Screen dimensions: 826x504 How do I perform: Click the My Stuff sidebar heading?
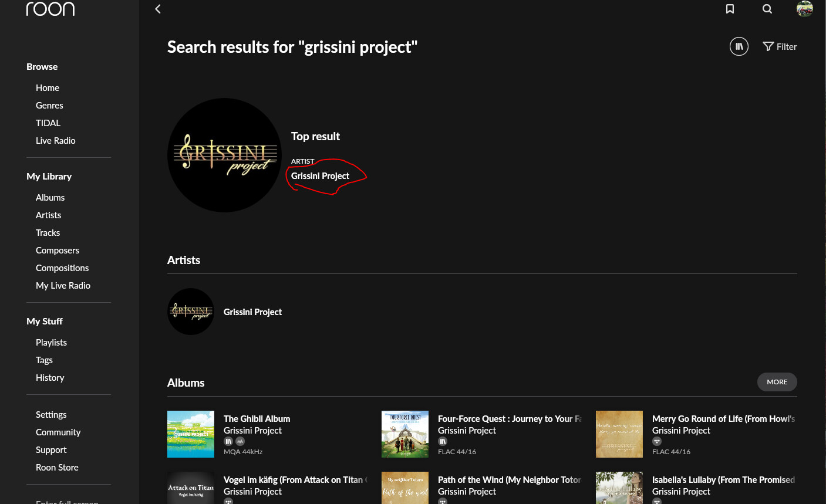[45, 322]
